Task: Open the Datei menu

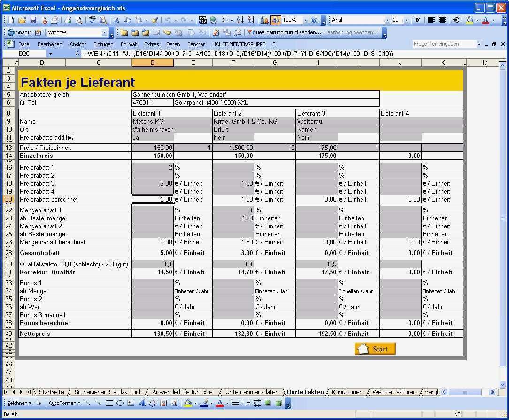Action: (24, 44)
